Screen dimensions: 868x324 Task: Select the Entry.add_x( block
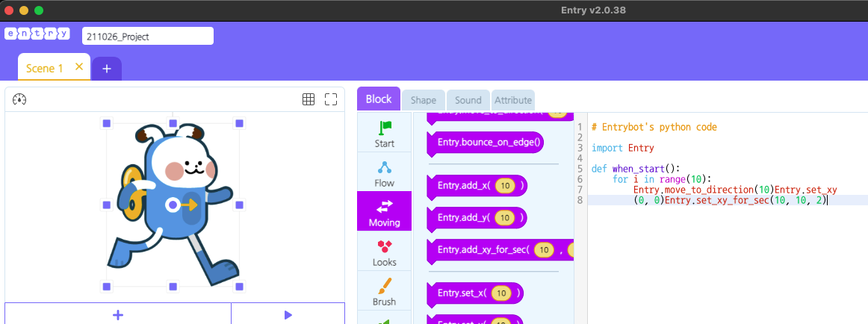[x=477, y=186]
